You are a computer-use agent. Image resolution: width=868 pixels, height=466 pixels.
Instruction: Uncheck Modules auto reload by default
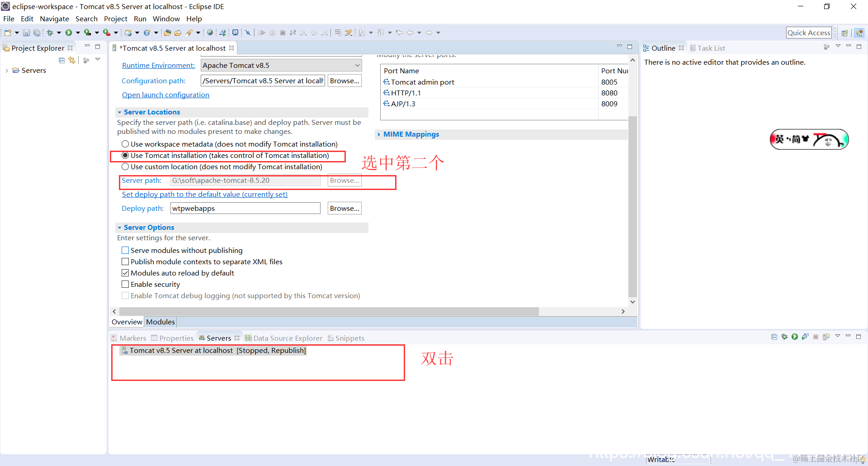tap(125, 273)
